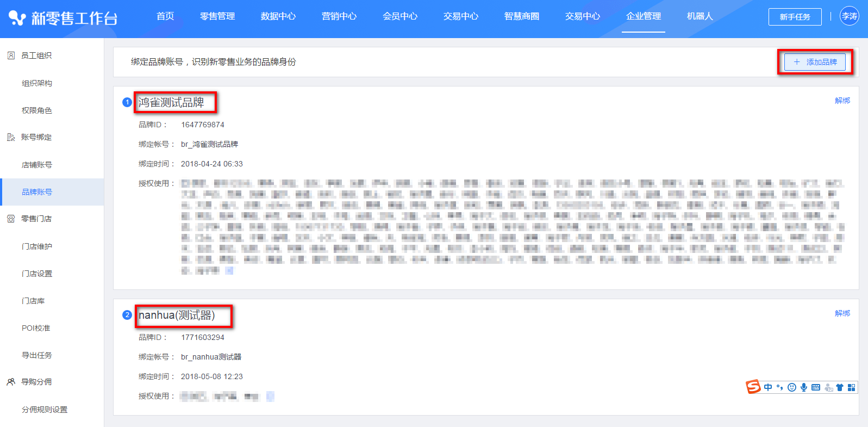Image resolution: width=868 pixels, height=427 pixels.
Task: Toggle Chinese/English input mode 中
Action: [768, 387]
